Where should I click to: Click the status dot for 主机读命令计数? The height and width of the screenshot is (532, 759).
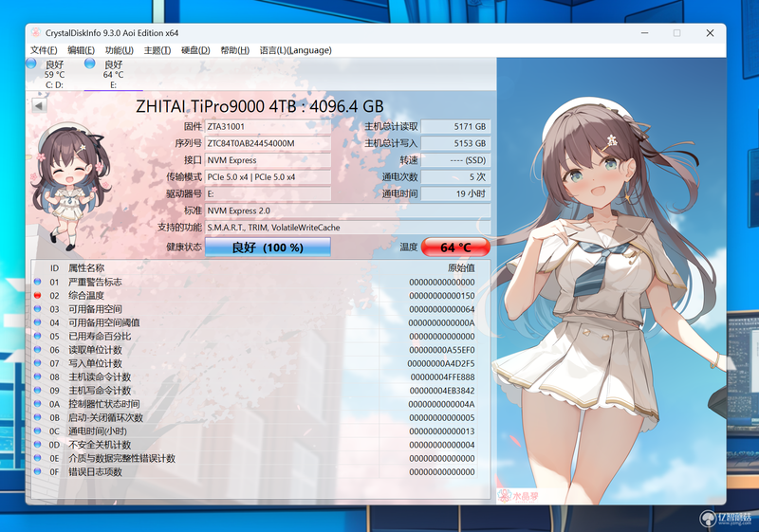37,376
